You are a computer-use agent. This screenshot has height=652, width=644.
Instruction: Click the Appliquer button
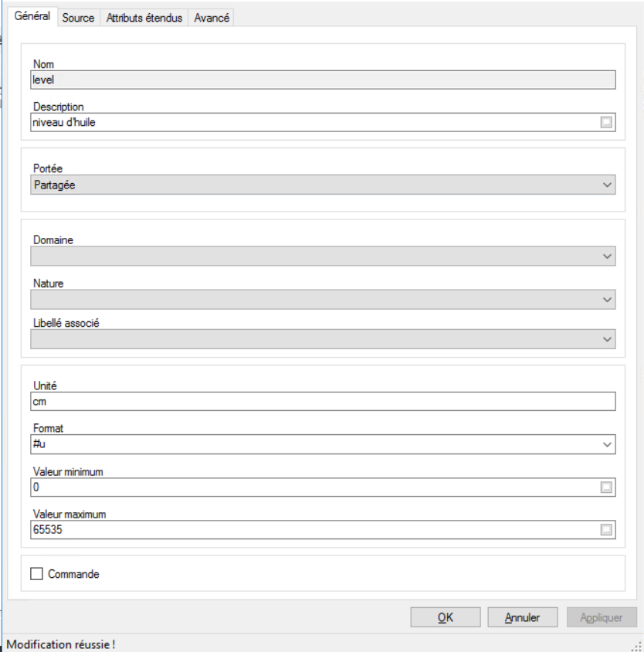[602, 617]
